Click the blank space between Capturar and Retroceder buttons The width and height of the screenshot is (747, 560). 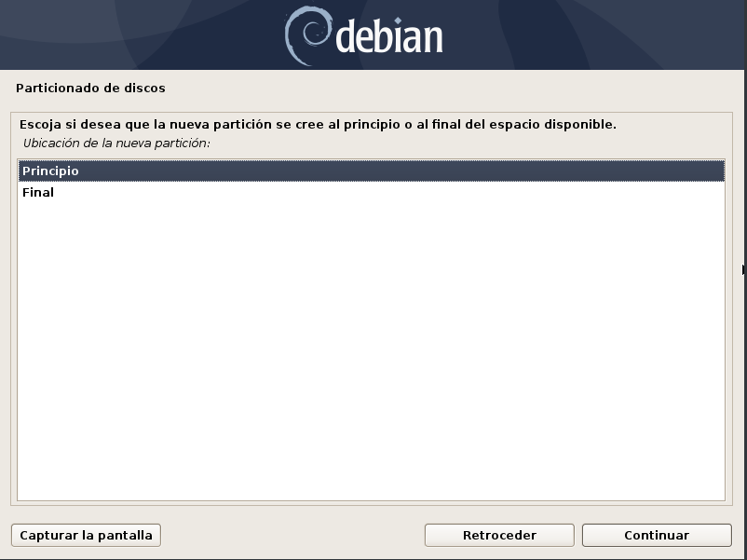point(292,535)
